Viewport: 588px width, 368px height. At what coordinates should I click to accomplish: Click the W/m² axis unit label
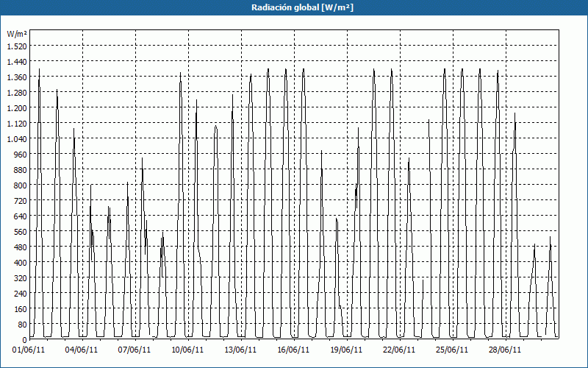17,34
